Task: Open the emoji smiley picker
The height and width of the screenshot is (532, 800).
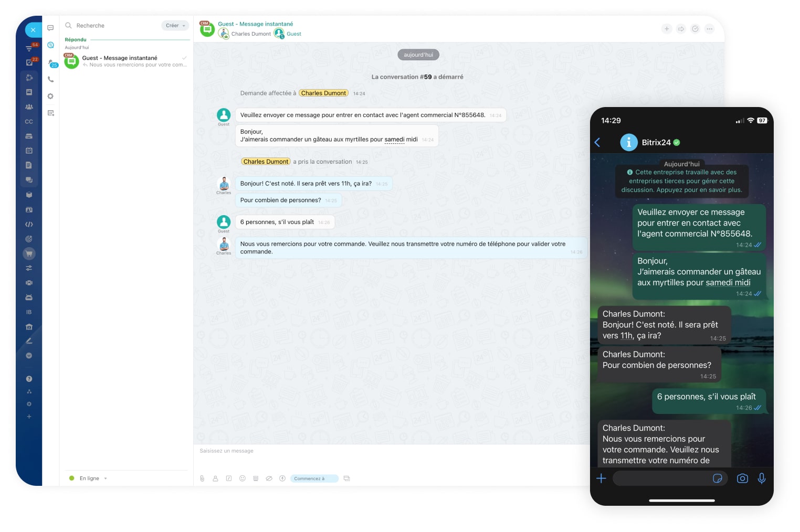Action: (243, 478)
